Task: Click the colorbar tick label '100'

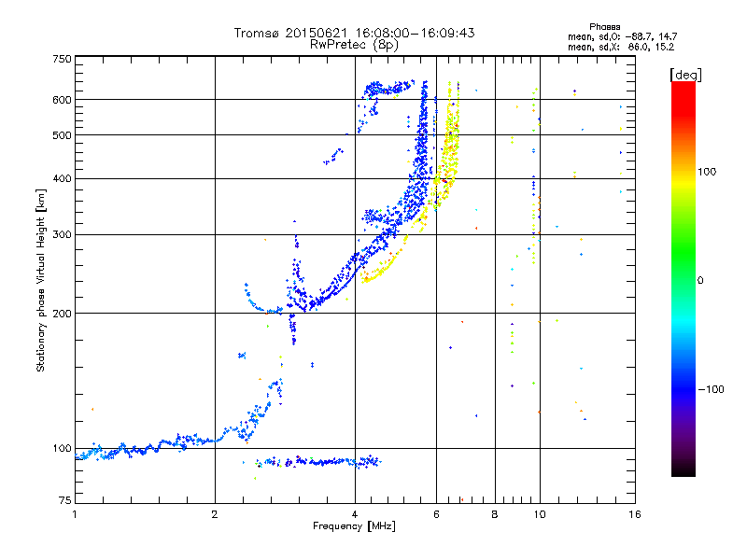Action: tap(707, 172)
